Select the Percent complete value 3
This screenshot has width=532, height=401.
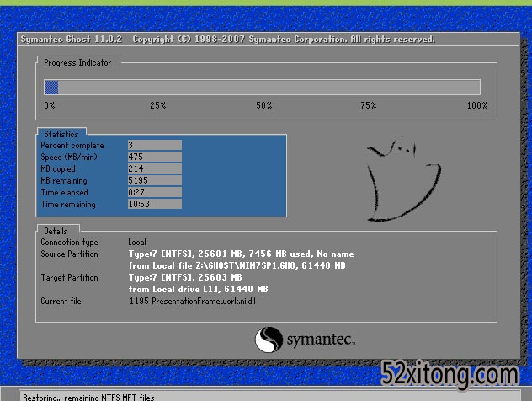155,145
